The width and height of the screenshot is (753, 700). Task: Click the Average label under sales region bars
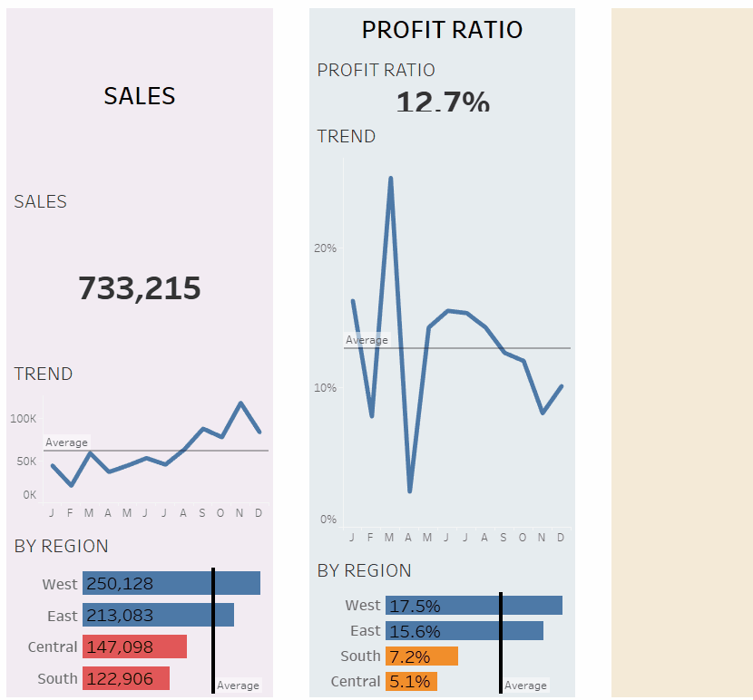point(238,685)
